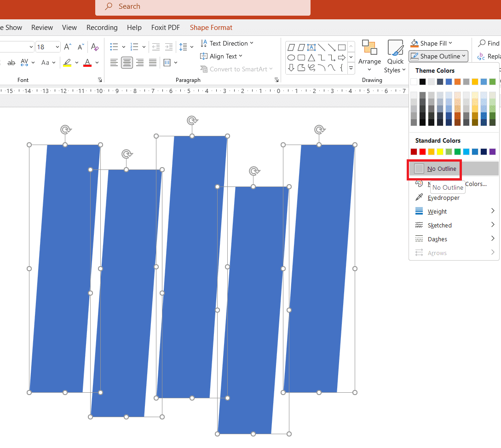
Task: Click the Eyedropper outline option
Action: [443, 198]
